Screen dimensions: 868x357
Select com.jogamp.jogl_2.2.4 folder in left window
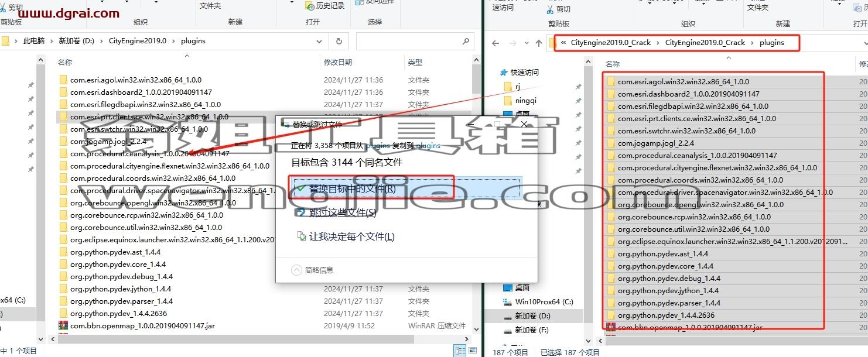(x=108, y=141)
